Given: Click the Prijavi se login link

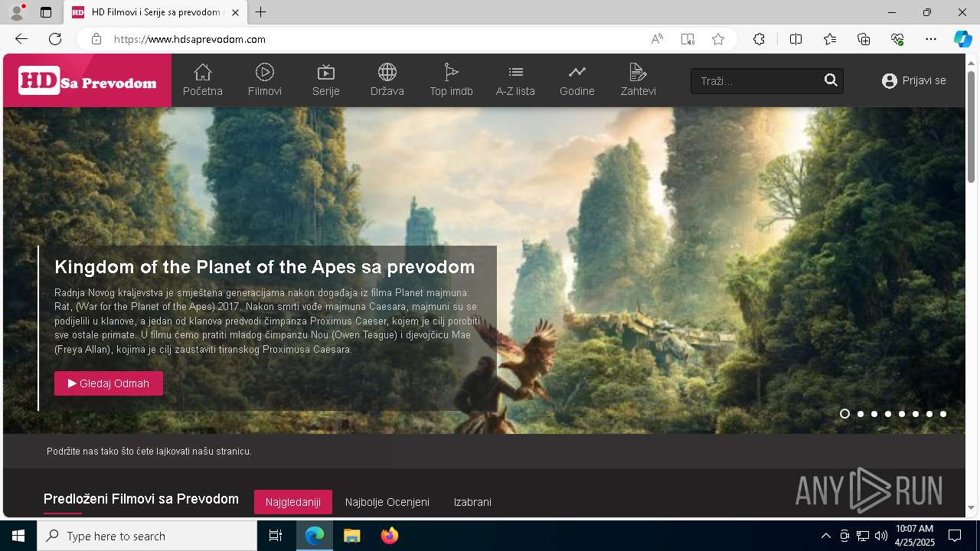Looking at the screenshot, I should [914, 80].
